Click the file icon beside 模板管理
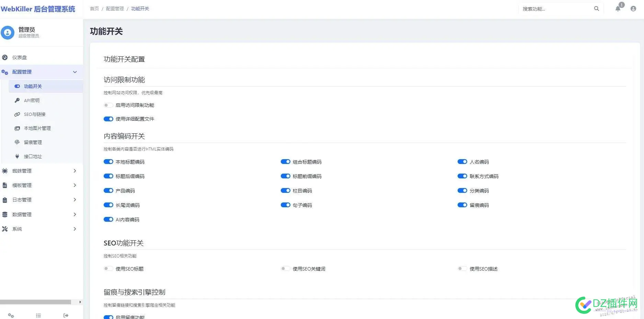Image resolution: width=644 pixels, height=319 pixels. (x=5, y=185)
